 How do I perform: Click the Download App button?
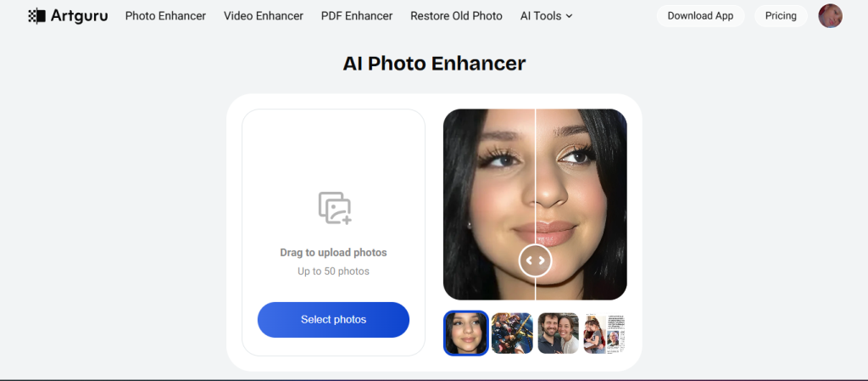tap(701, 16)
